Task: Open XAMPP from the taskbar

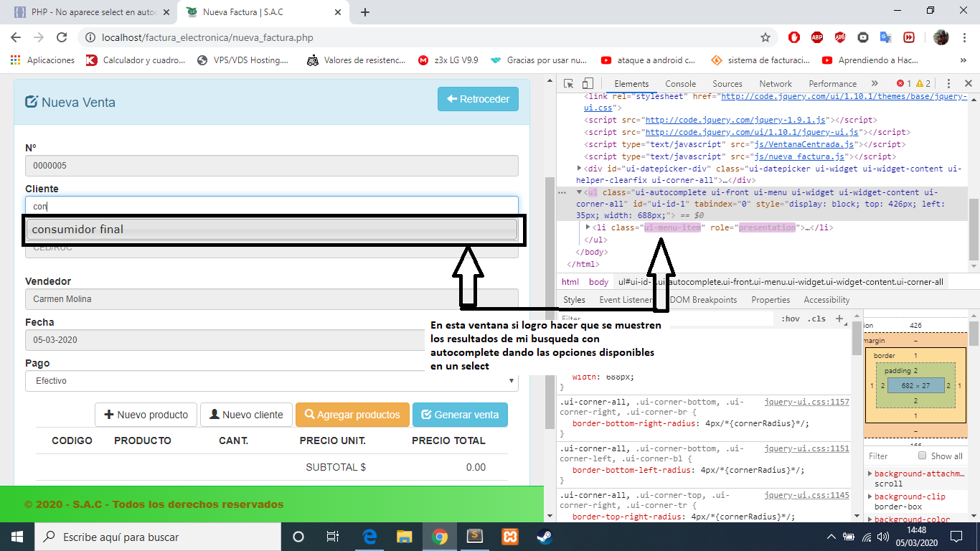Action: click(510, 537)
